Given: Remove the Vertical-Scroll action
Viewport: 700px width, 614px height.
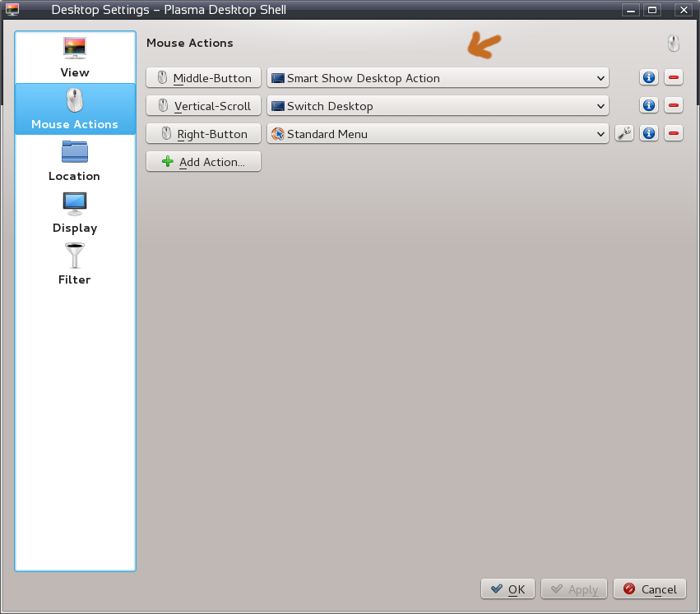Looking at the screenshot, I should 674,105.
